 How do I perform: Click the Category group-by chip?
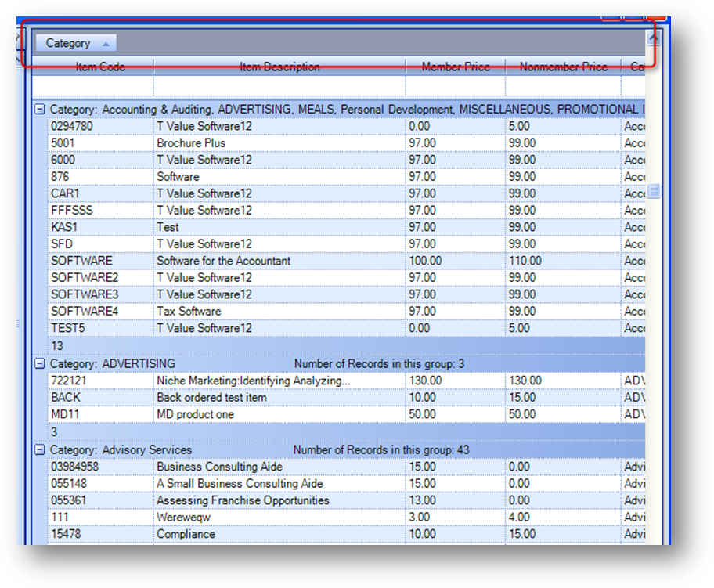[76, 43]
